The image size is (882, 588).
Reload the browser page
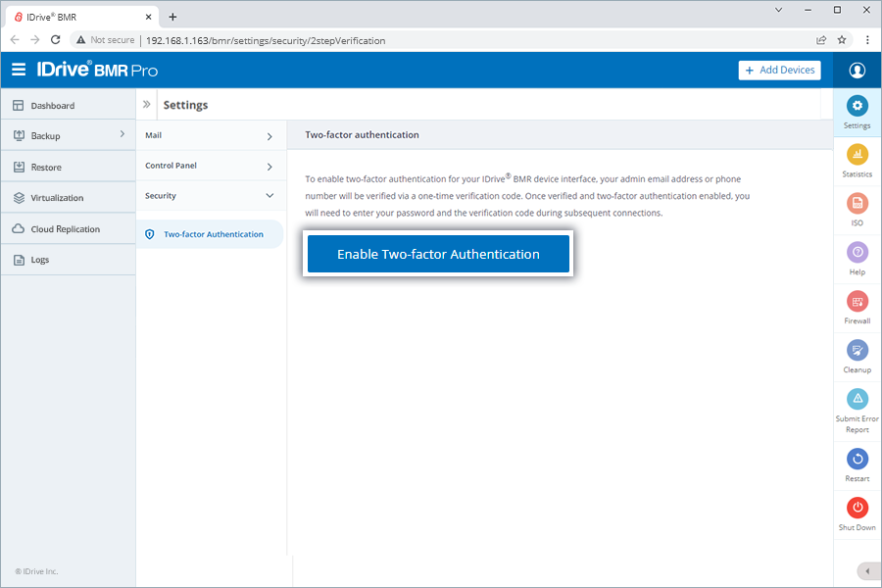[55, 40]
